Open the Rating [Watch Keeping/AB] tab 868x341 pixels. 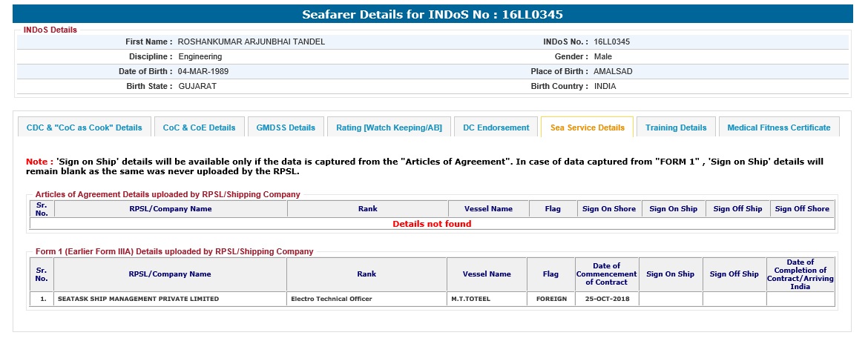pos(389,128)
